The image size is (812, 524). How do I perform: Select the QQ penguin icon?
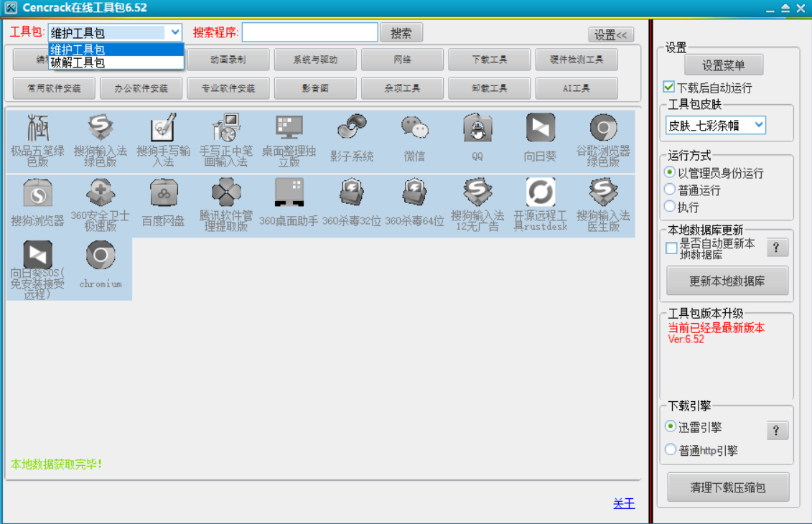(477, 127)
